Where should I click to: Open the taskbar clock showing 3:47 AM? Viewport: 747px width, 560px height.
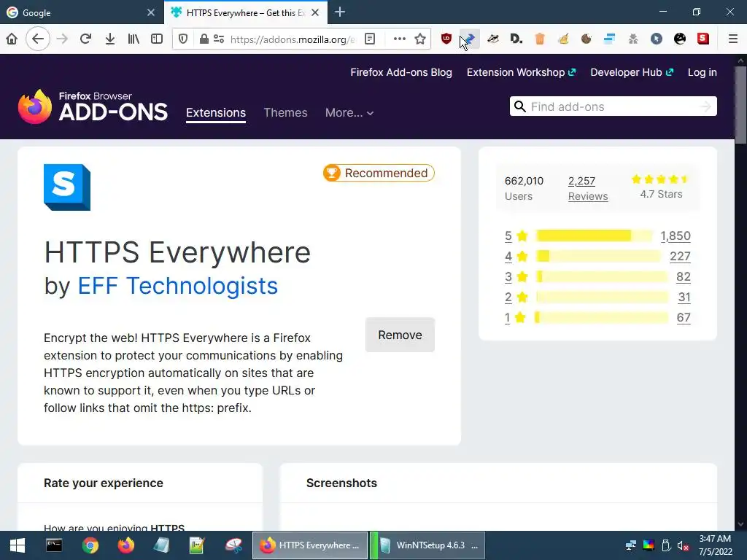[716, 545]
